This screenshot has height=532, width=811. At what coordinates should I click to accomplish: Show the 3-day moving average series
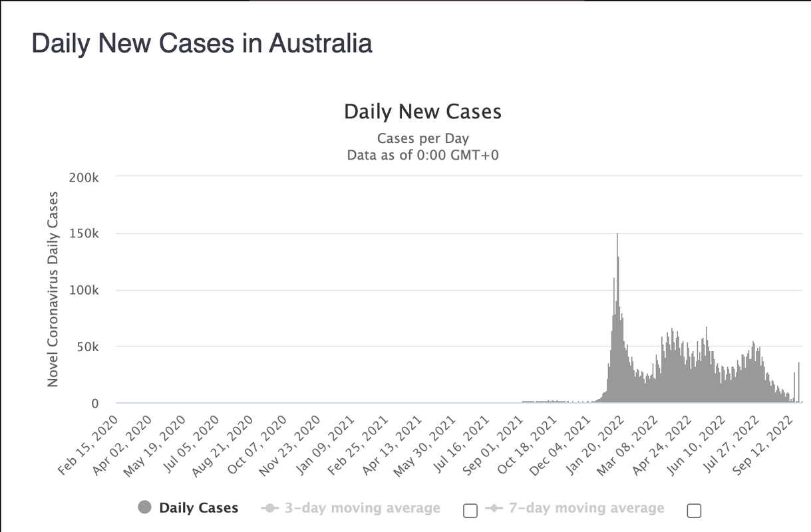(x=363, y=508)
